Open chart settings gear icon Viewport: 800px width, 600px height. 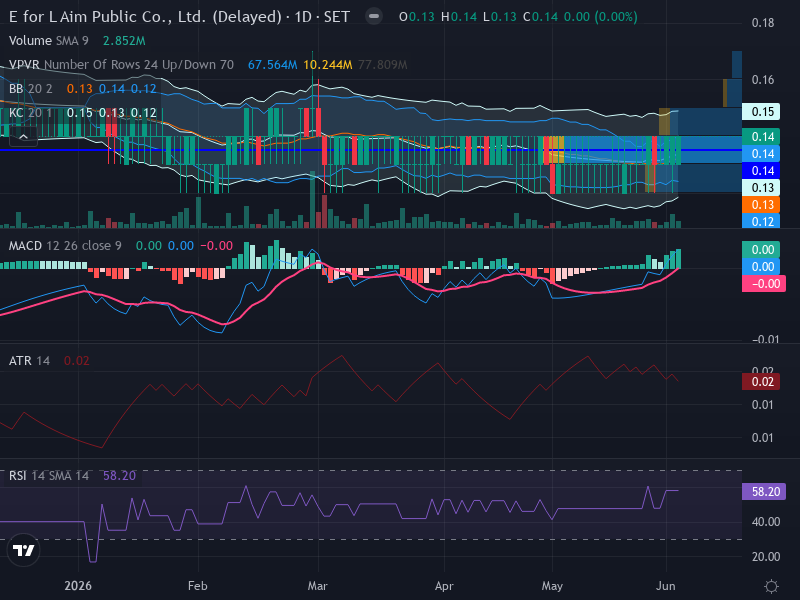(771, 586)
